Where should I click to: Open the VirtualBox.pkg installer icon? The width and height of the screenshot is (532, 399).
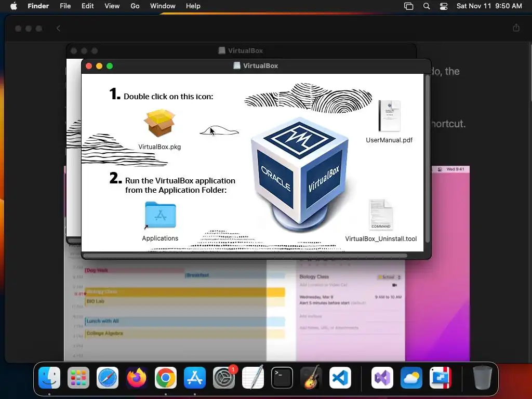(x=159, y=123)
